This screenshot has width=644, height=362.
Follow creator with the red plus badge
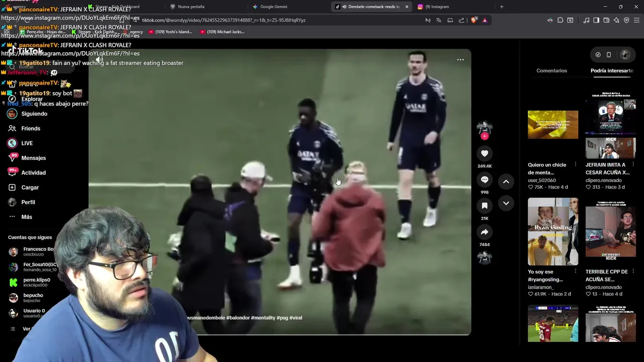[x=485, y=136]
